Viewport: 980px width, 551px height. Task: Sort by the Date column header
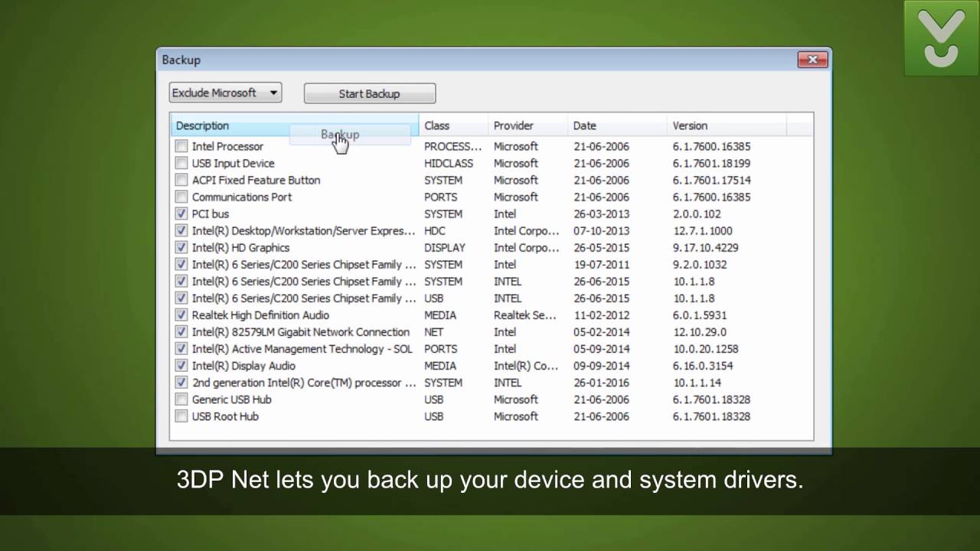coord(617,126)
